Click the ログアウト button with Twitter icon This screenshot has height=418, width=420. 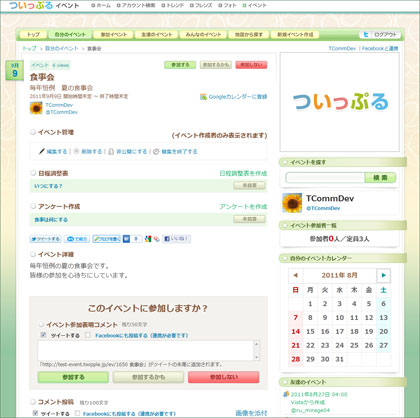380,34
